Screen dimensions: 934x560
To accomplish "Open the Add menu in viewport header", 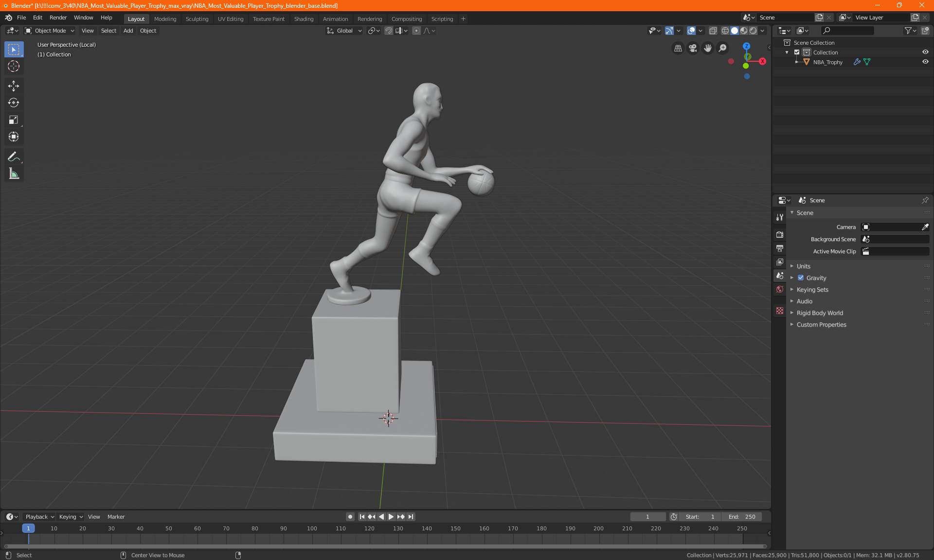I will coord(128,31).
